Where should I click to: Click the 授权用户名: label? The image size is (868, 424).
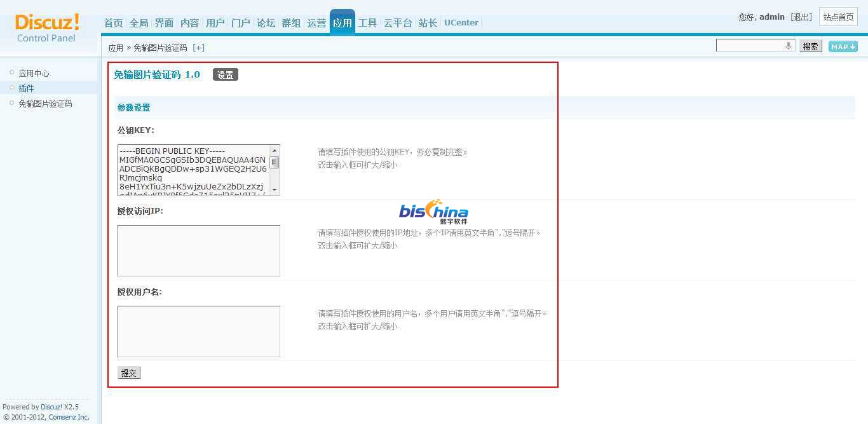140,292
